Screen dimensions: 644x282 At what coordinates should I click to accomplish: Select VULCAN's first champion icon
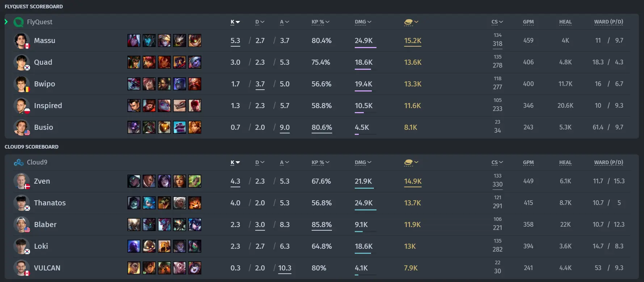click(x=134, y=268)
